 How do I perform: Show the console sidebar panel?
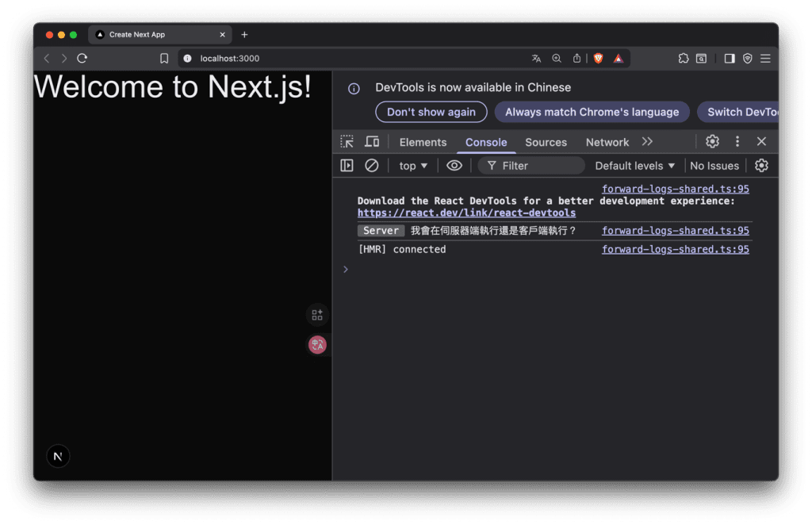click(x=347, y=166)
